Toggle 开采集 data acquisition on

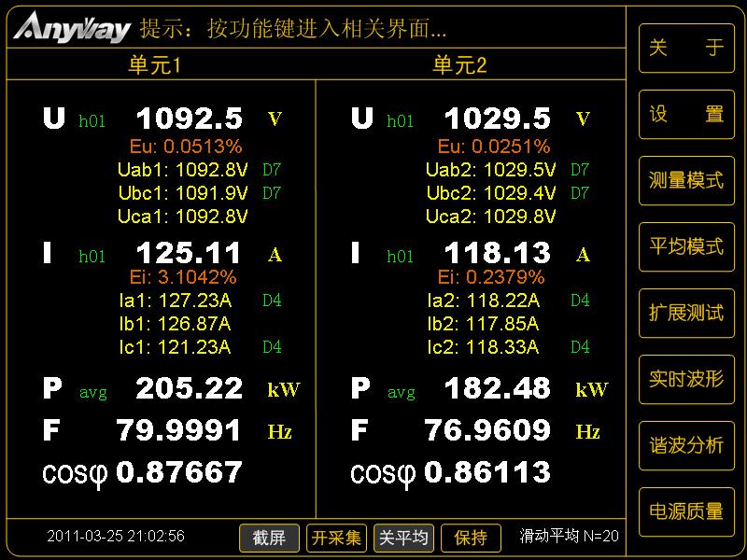tap(336, 538)
